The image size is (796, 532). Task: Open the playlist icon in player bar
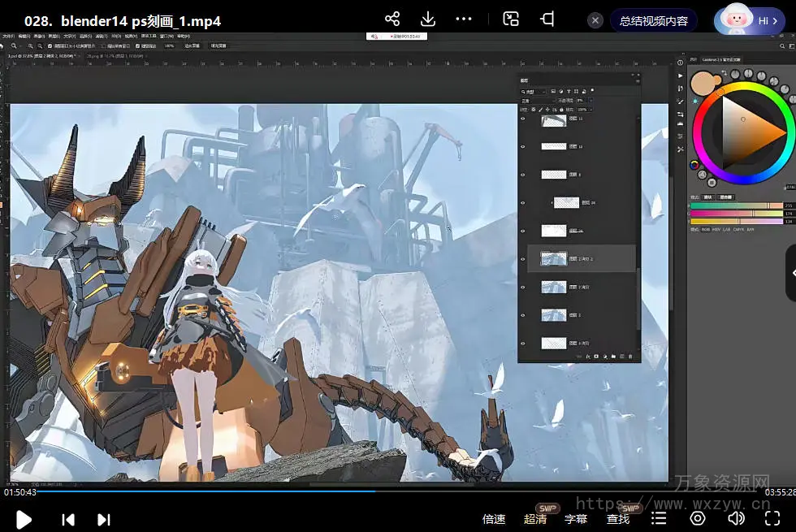660,518
